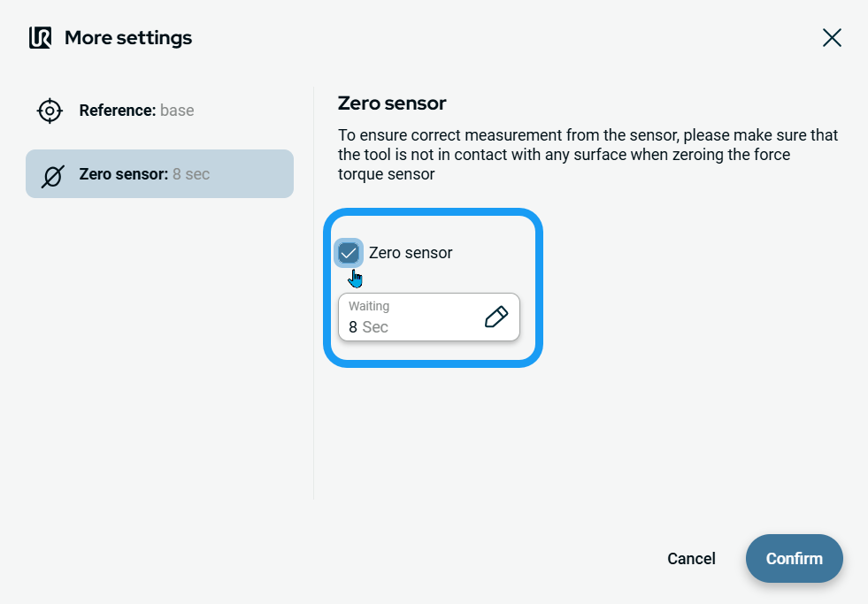868x604 pixels.
Task: Click the Waiting time input field
Action: click(411, 317)
